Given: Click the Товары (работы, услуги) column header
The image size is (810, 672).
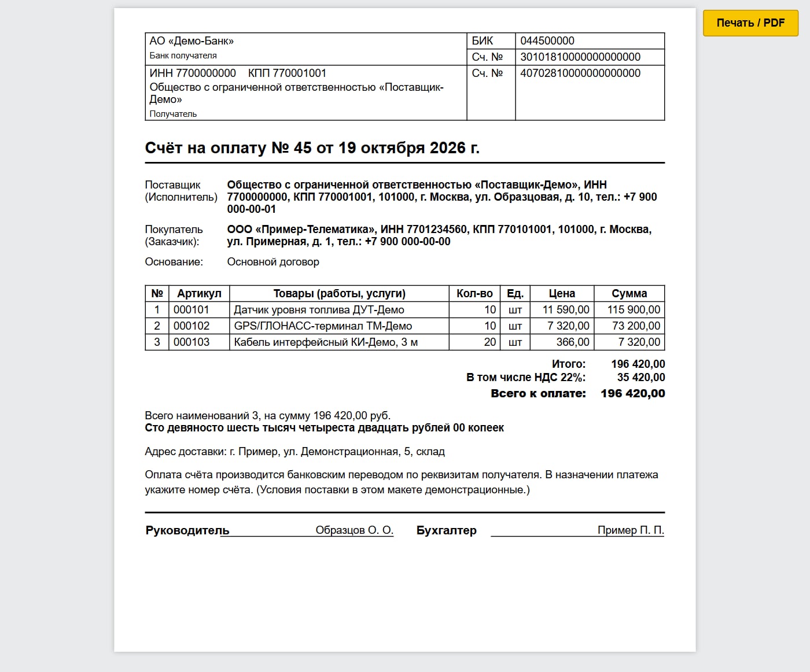Looking at the screenshot, I should [x=340, y=294].
